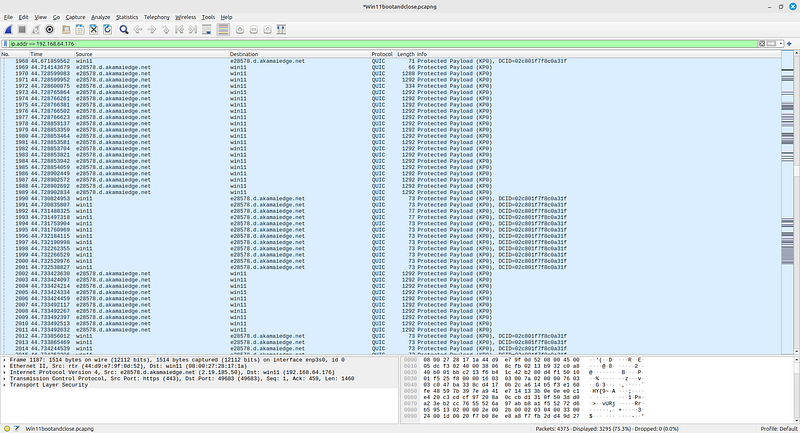Sort by the Source column header
This screenshot has width=800, height=433.
[152, 54]
